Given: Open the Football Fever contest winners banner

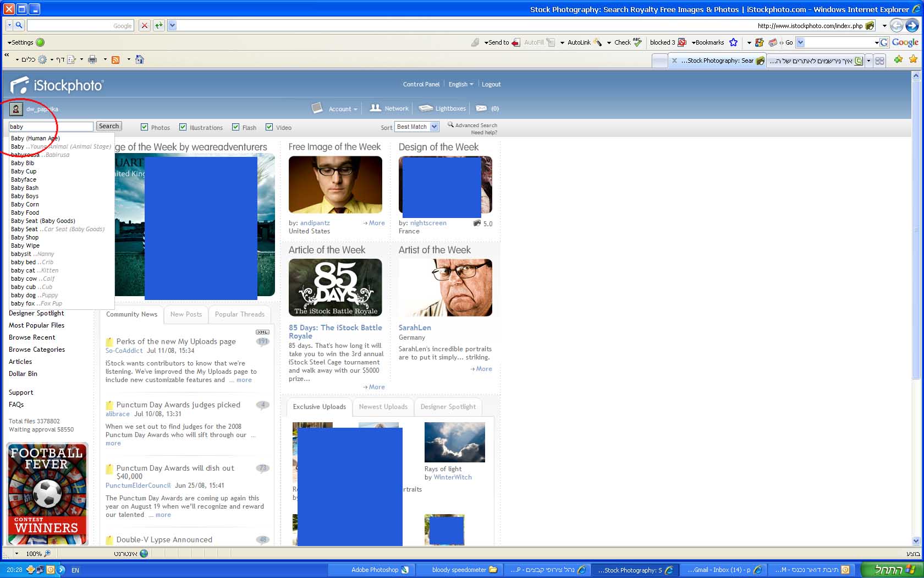Looking at the screenshot, I should point(47,494).
